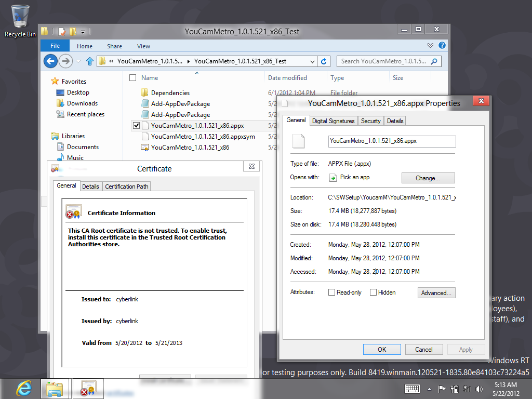Open the on-screen keyboard tray icon
Viewport: 532px width, 399px height.
click(x=413, y=389)
